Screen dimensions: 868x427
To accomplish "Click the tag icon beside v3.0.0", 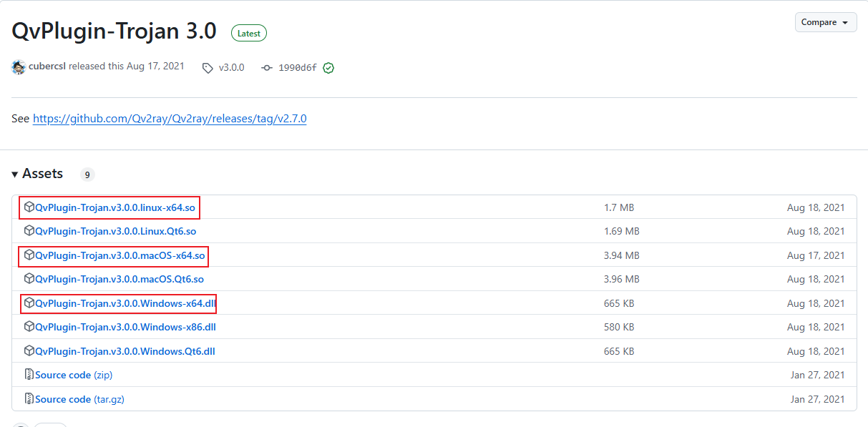I will point(208,68).
